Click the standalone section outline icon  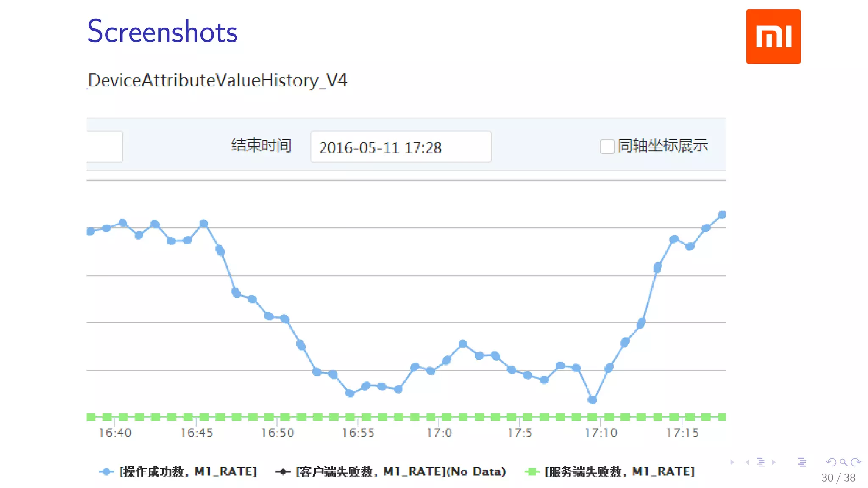[x=802, y=462]
